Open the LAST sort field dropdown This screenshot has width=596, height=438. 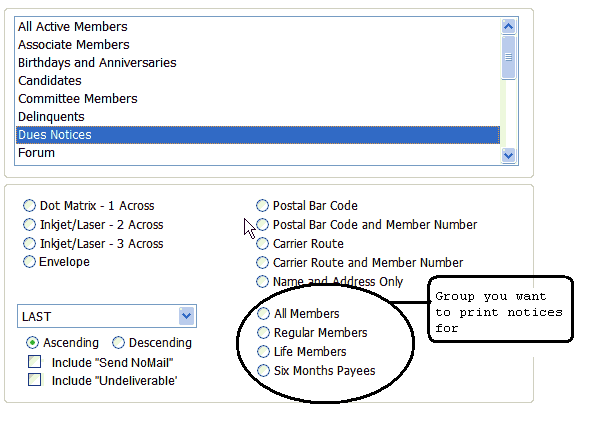pyautogui.click(x=186, y=316)
